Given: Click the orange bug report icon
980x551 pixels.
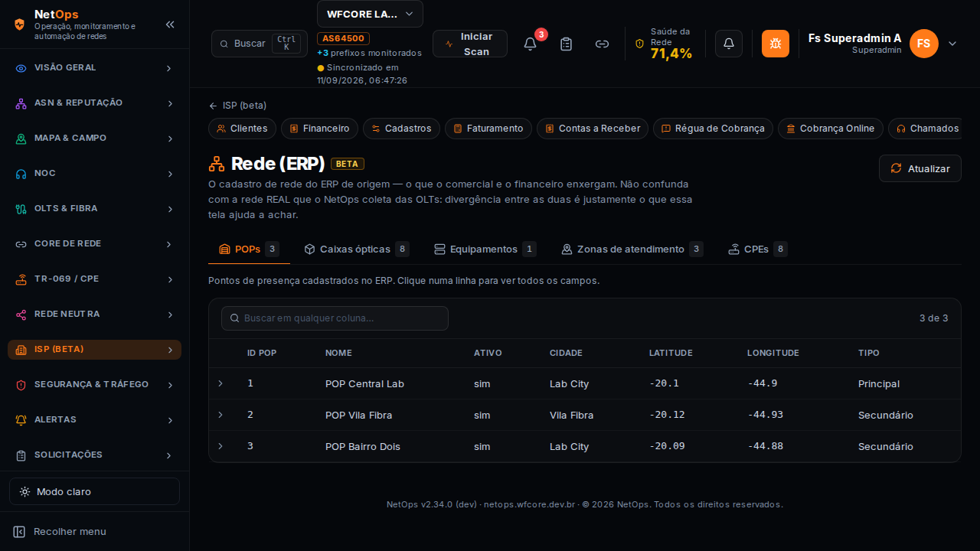Looking at the screenshot, I should (x=776, y=44).
